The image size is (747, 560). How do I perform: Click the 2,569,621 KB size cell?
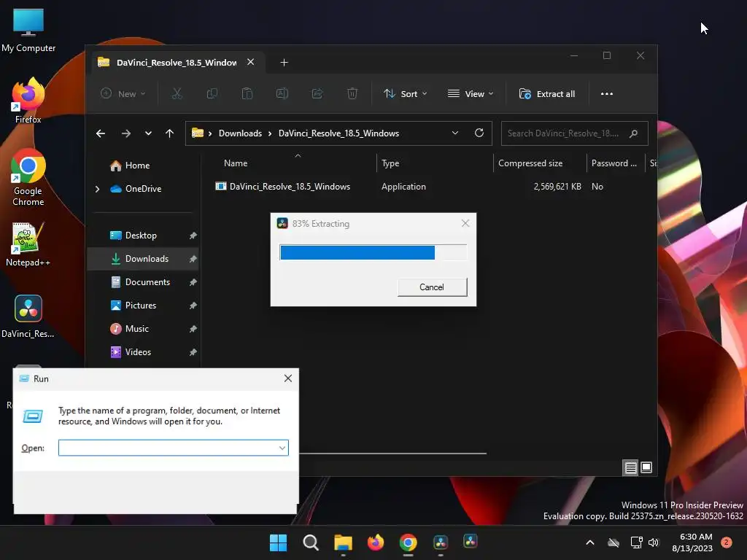point(557,187)
